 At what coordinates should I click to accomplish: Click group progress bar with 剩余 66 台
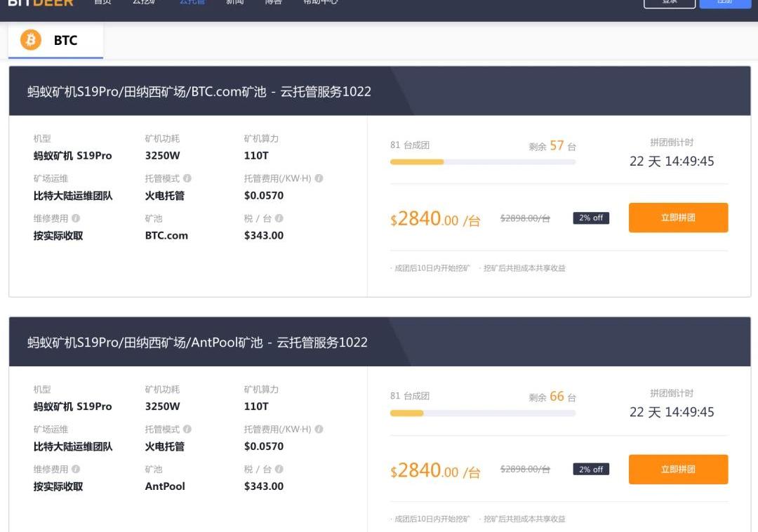point(483,413)
